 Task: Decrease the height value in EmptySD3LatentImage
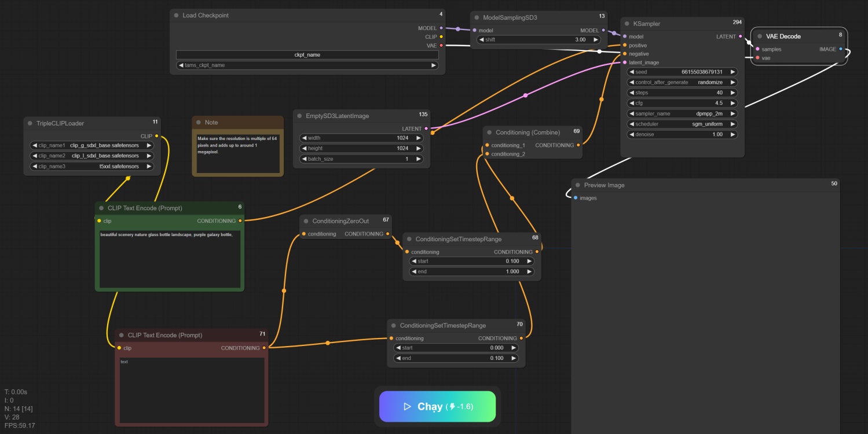[x=304, y=148]
